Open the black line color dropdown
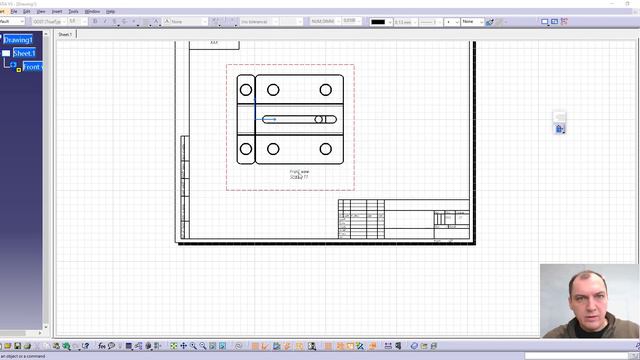Image resolution: width=640 pixels, height=360 pixels. (381, 22)
